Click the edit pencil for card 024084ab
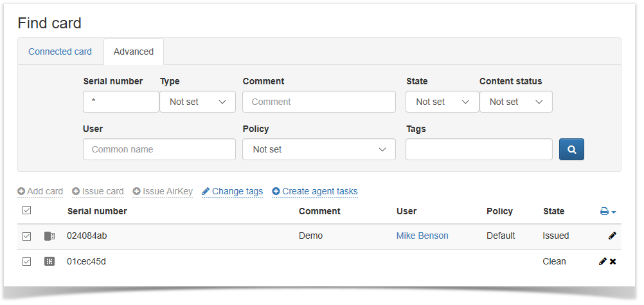Screen dimensions: 644x305 612,236
